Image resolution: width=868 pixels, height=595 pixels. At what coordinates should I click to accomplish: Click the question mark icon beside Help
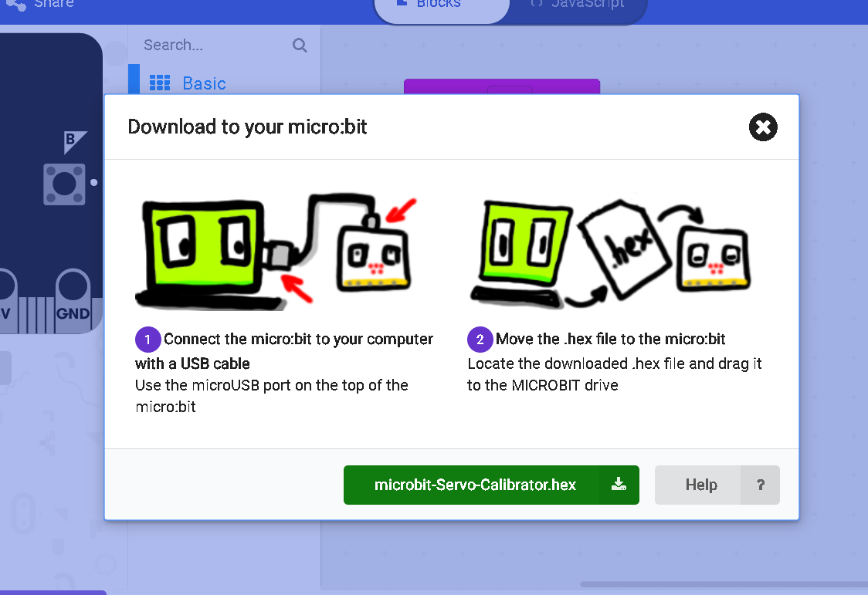pos(761,485)
